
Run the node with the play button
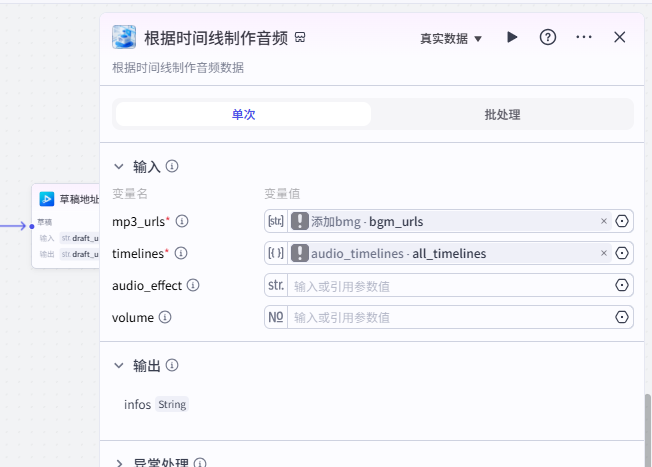[512, 37]
